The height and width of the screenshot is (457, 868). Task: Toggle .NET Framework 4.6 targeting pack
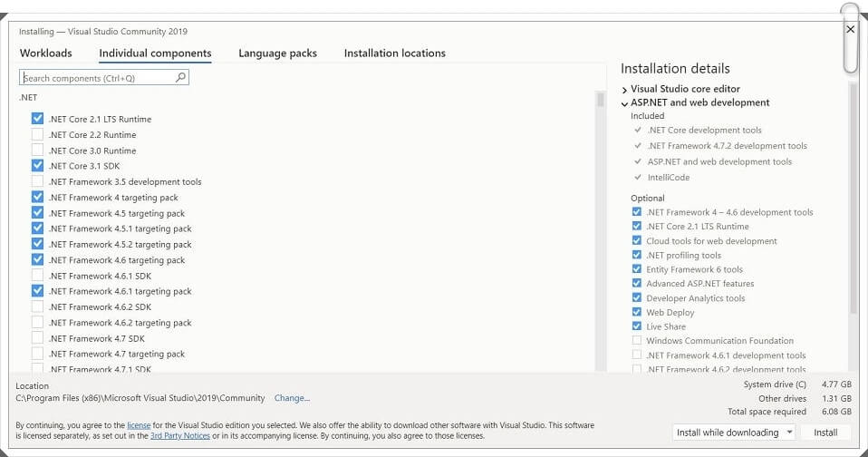coord(37,260)
